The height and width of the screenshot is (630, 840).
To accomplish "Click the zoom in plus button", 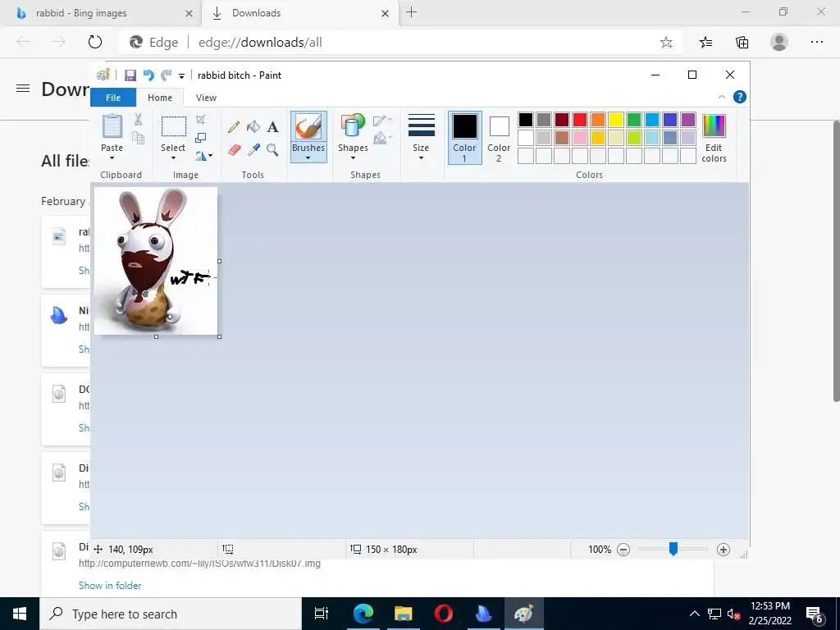I will 724,550.
